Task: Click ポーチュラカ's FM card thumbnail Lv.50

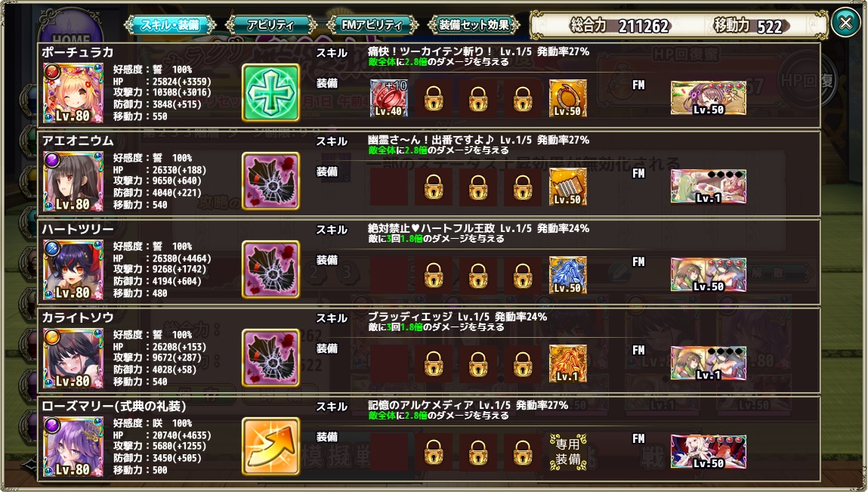Action: [709, 98]
